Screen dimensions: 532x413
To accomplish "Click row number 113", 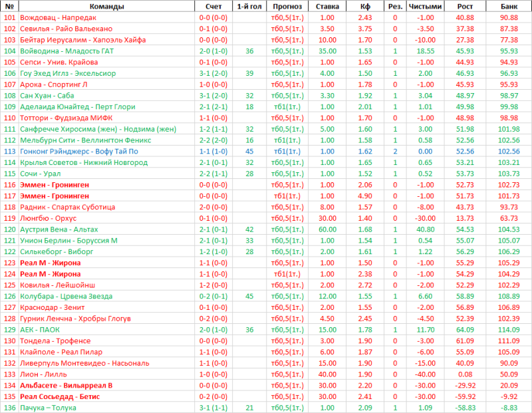I will point(9,151).
